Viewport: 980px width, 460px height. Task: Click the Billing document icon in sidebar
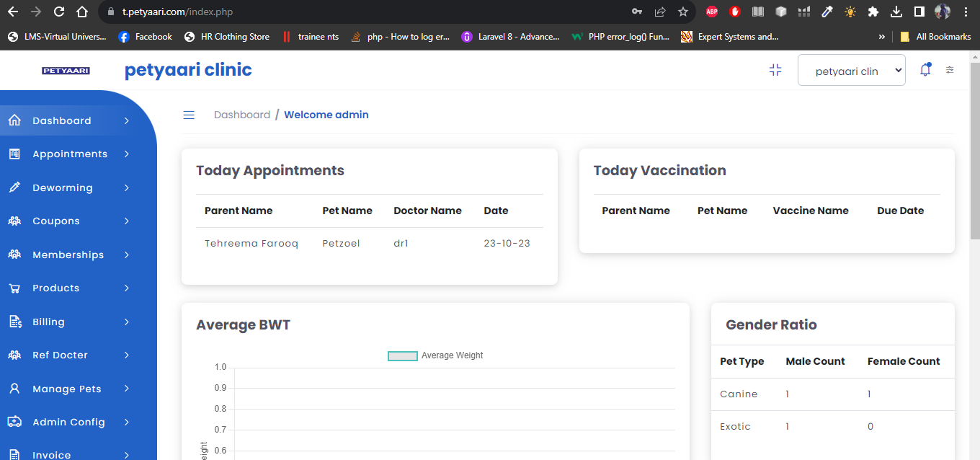pyautogui.click(x=14, y=322)
